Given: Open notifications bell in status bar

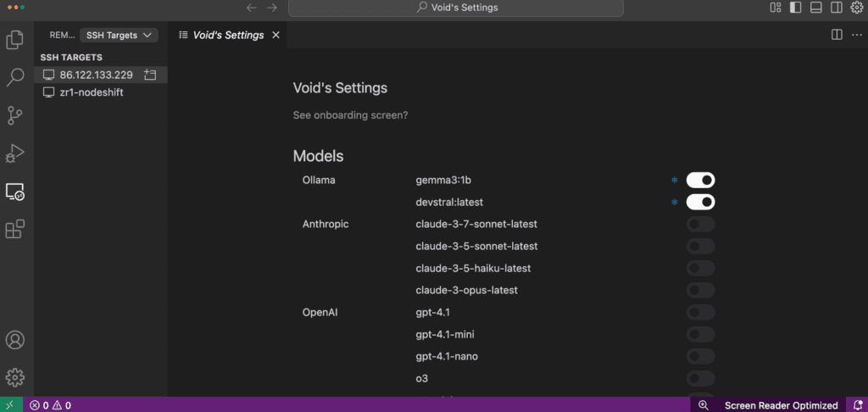Looking at the screenshot, I should [x=857, y=405].
